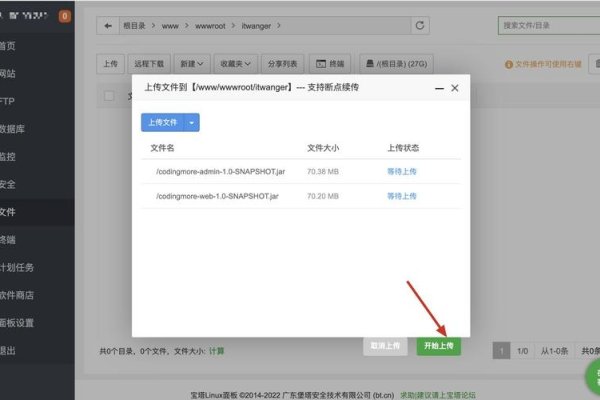This screenshot has height=400, width=600.
Task: Open the orange notification badge showing 0
Action: [x=65, y=16]
